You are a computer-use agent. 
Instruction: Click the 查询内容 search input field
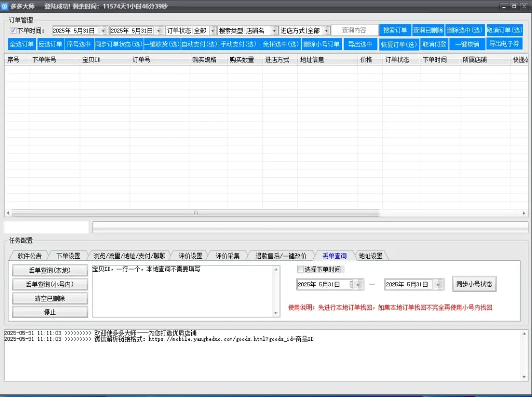click(x=354, y=30)
